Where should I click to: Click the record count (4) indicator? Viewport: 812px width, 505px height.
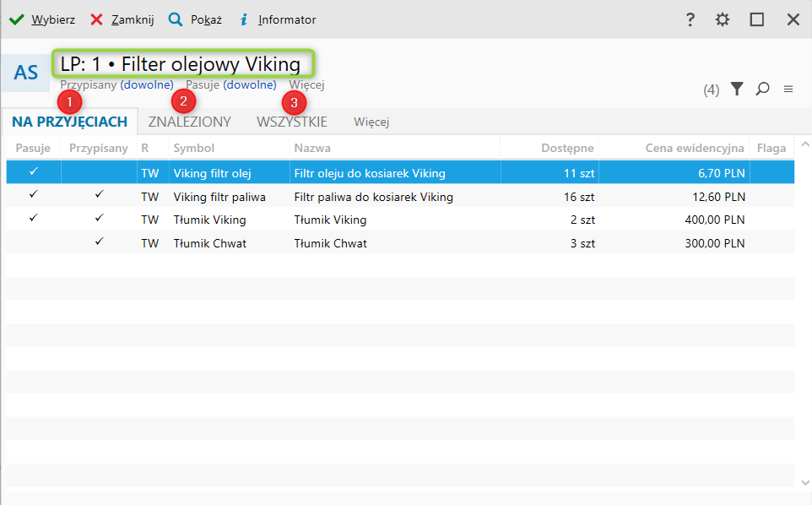(x=711, y=90)
